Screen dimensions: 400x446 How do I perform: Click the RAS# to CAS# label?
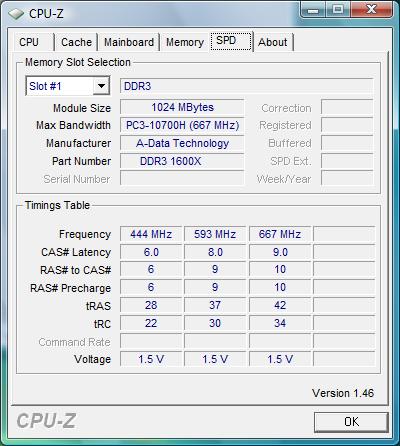click(x=76, y=270)
